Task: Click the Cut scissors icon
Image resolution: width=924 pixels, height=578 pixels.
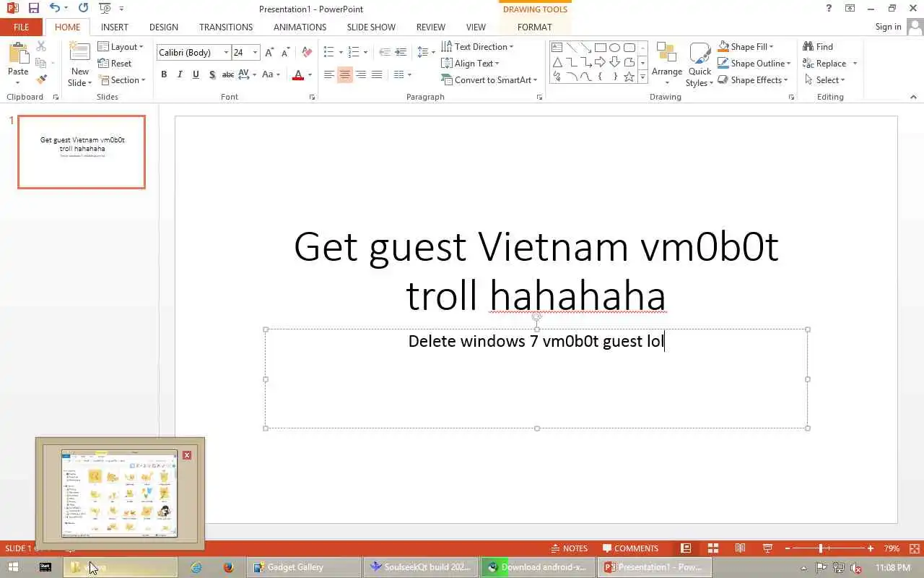Action: [x=41, y=46]
